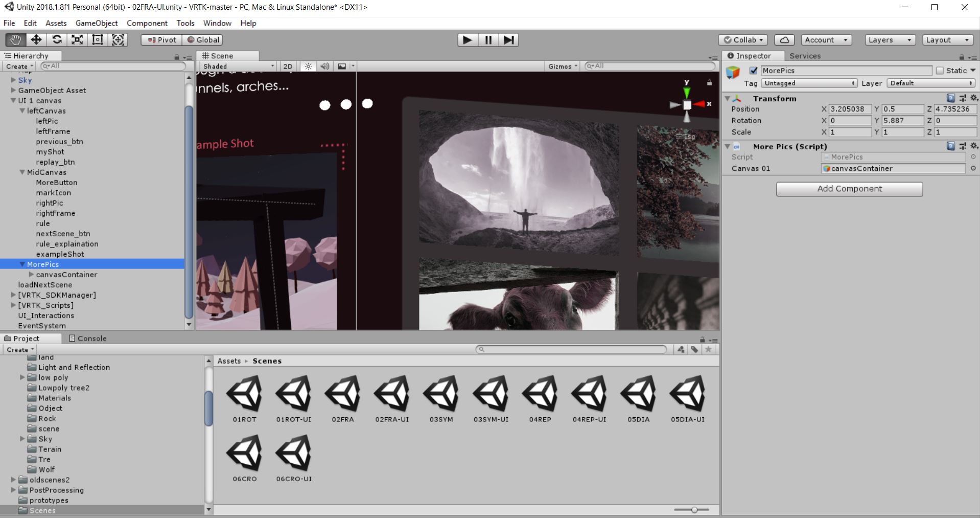Lock the Inspector panel

[962, 57]
